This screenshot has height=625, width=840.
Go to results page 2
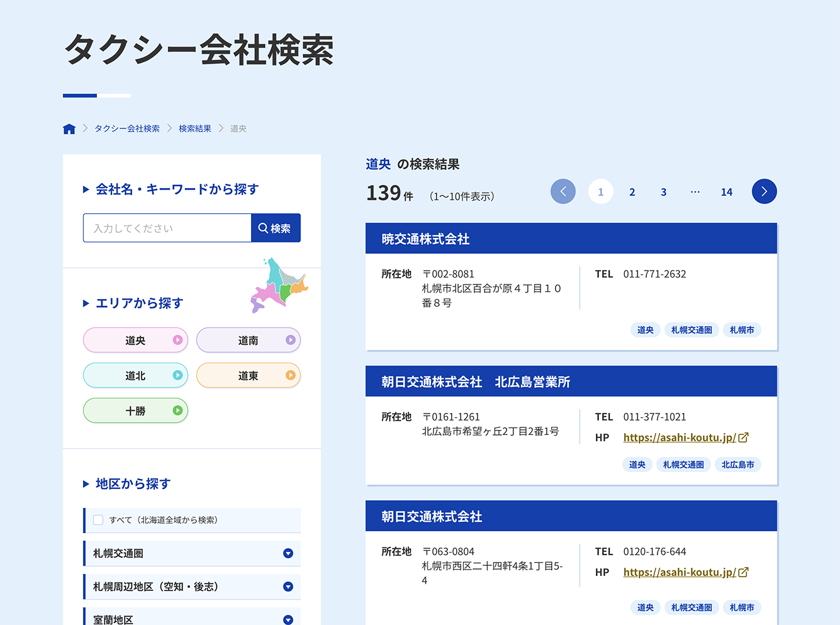[x=632, y=192]
